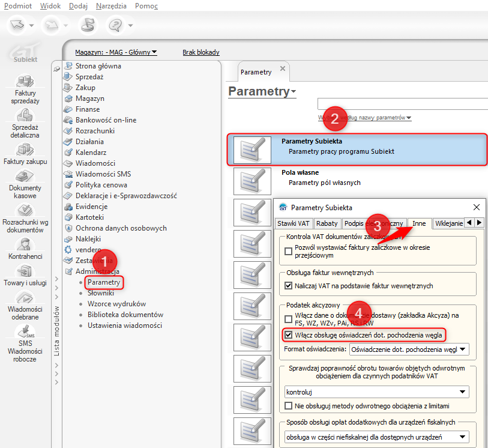Click the Ewidencje module icon

[68, 207]
